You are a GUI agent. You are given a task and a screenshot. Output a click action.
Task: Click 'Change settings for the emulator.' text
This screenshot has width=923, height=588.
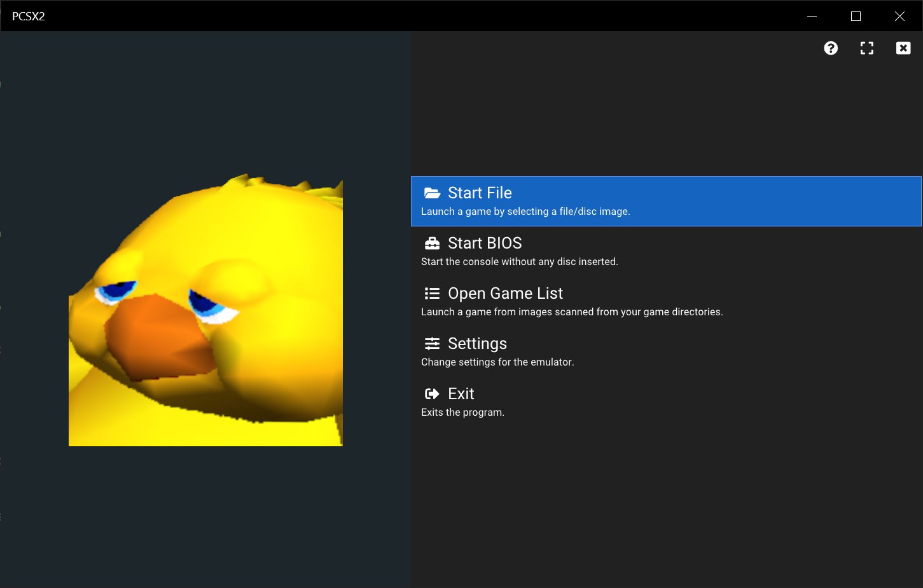pos(497,362)
